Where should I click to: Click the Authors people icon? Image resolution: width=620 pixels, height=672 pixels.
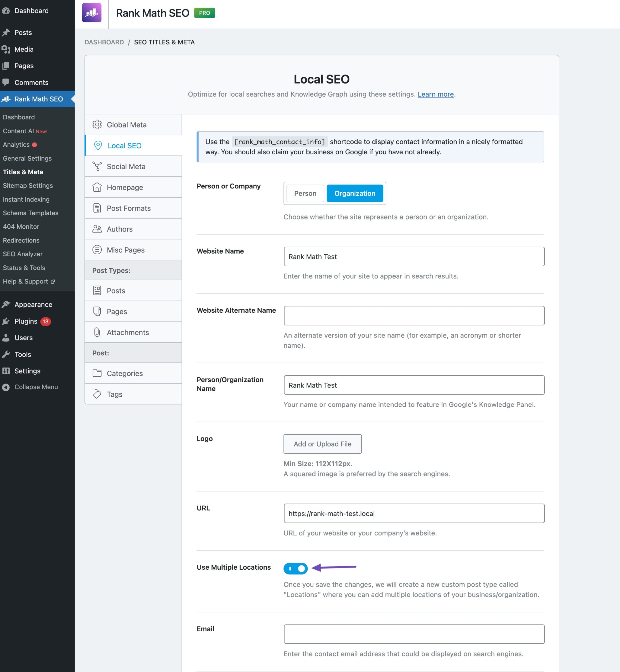pyautogui.click(x=97, y=229)
